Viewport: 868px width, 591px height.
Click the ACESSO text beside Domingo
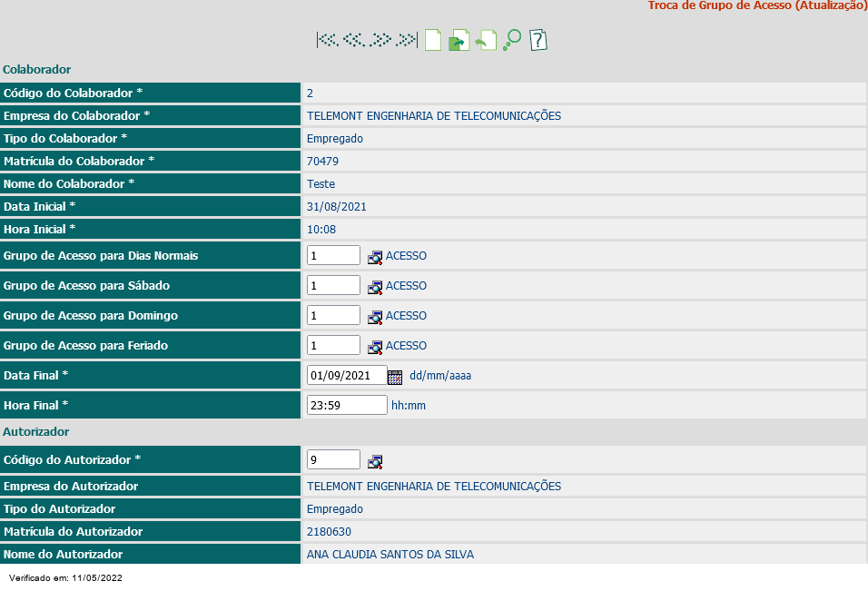[x=407, y=315]
